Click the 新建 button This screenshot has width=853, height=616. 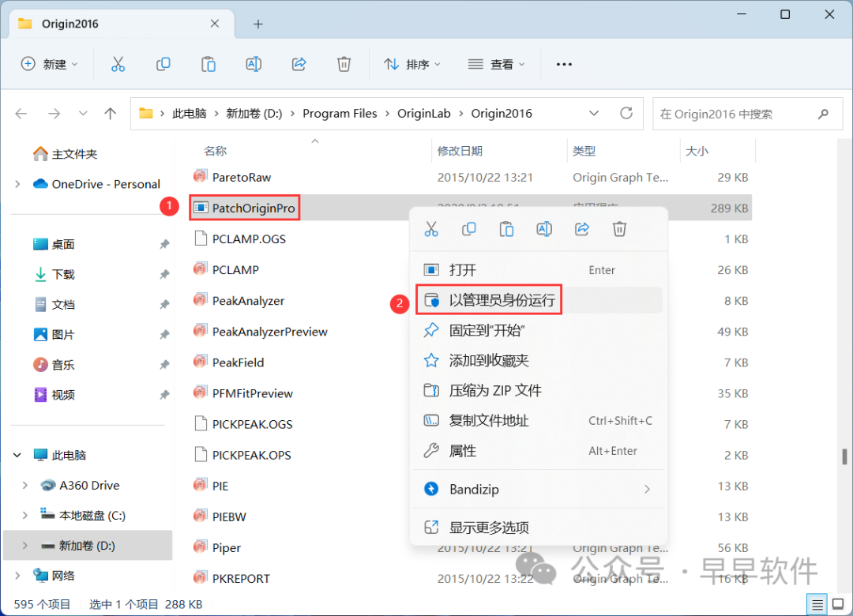49,64
